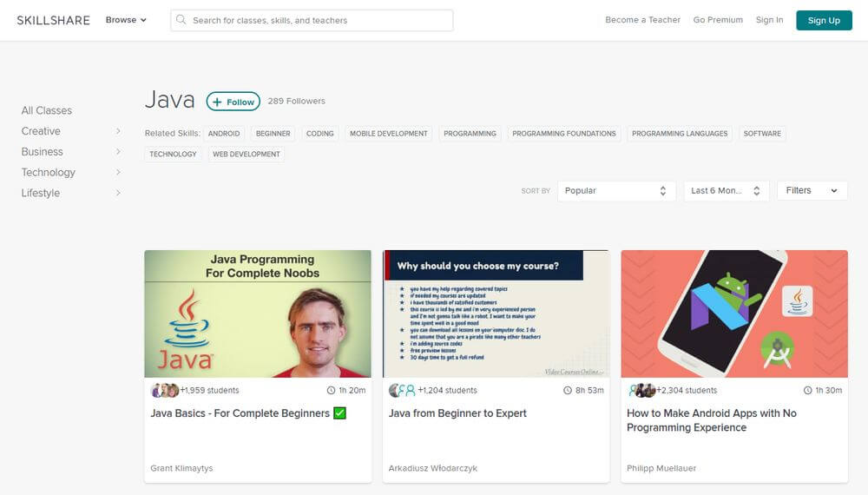Open How to Make Android Apps title
The image size is (868, 495).
(x=712, y=420)
